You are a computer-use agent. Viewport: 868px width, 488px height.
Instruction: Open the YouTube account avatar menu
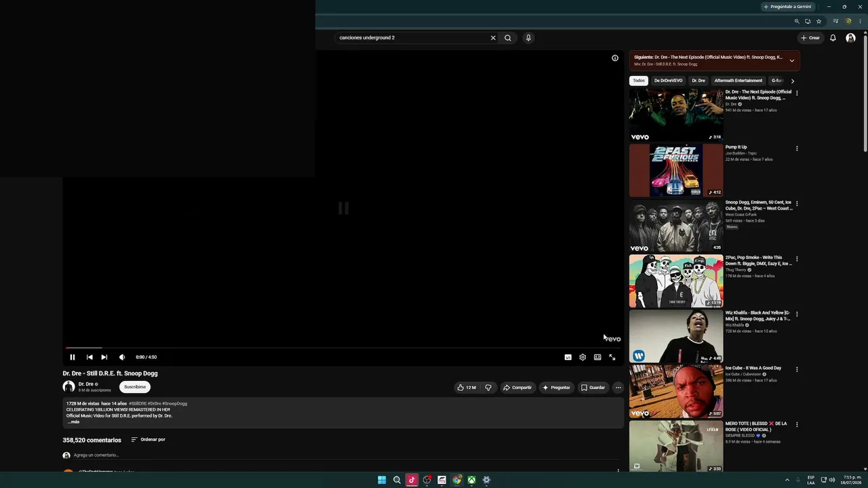[x=850, y=38]
